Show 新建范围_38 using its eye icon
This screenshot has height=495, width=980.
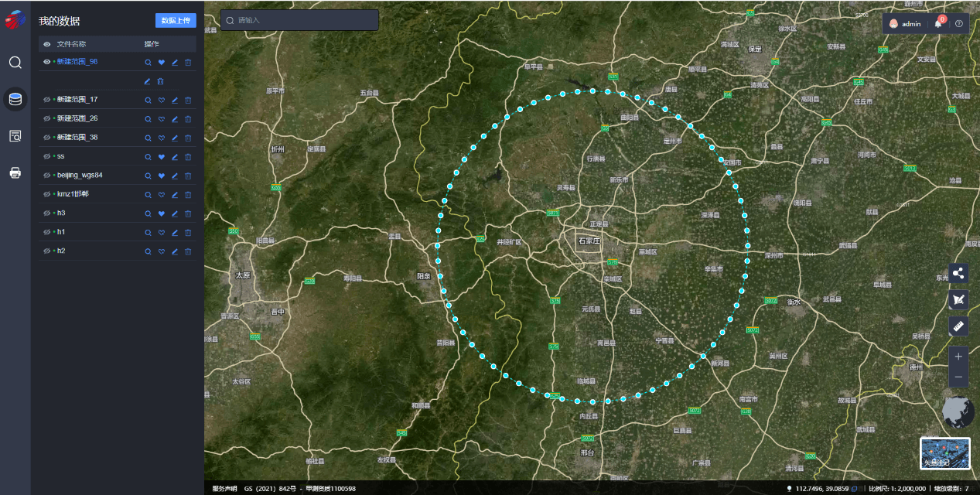click(46, 138)
